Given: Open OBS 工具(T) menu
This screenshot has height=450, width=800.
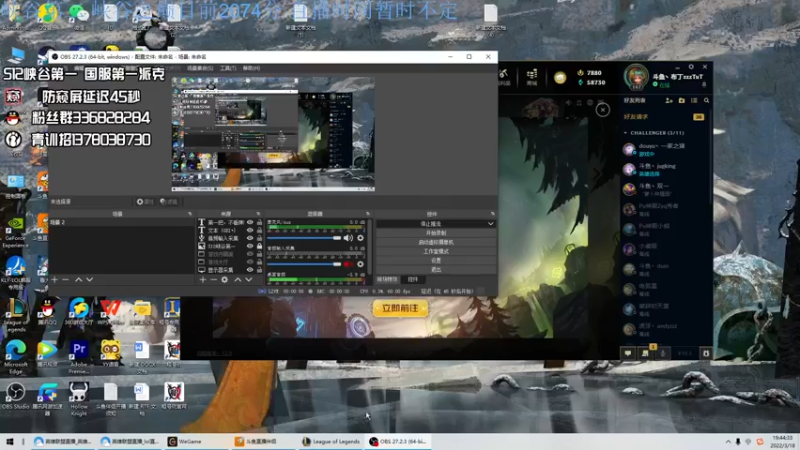Looking at the screenshot, I should point(228,68).
